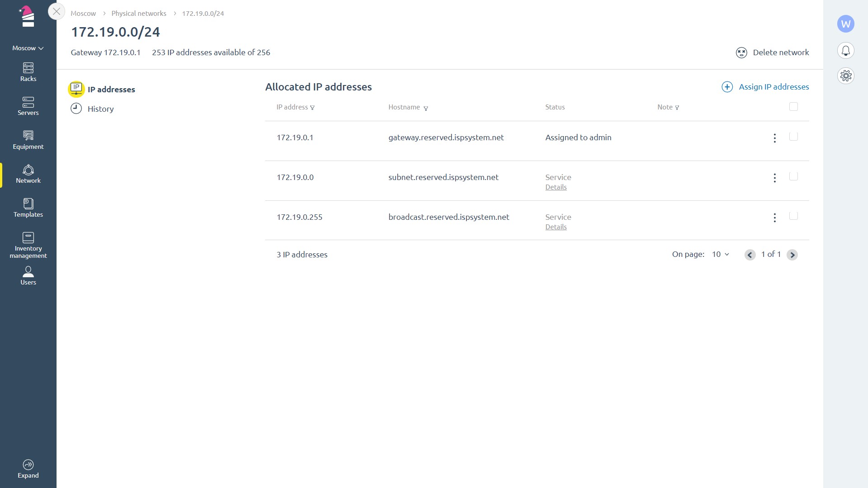This screenshot has height=488, width=868.
Task: Go to previous page arrow
Action: pyautogui.click(x=750, y=255)
